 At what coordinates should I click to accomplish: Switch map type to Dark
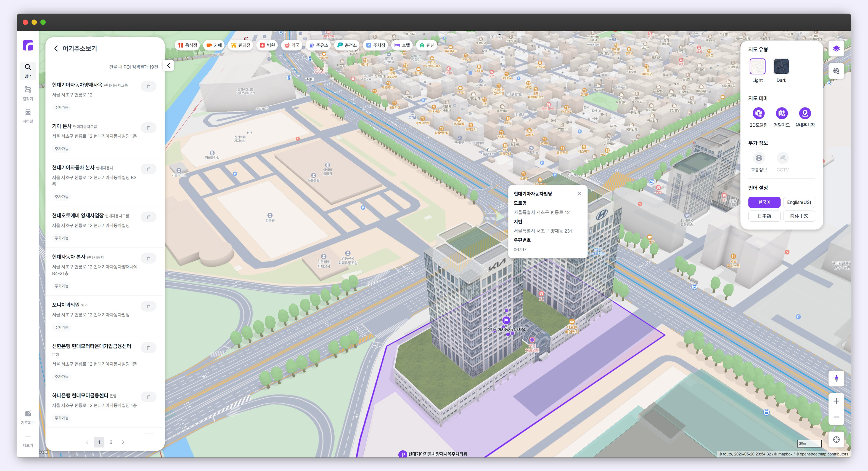click(x=781, y=70)
